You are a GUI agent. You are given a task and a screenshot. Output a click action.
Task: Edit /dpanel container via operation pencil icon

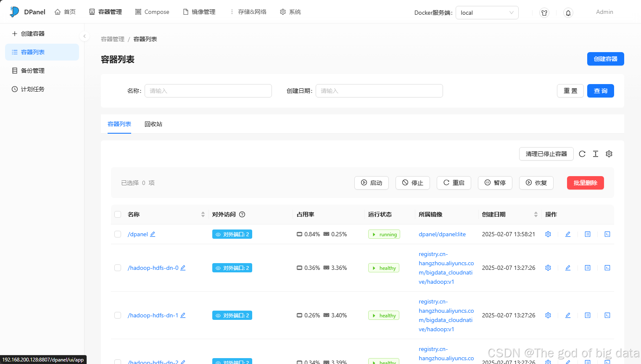pos(568,234)
